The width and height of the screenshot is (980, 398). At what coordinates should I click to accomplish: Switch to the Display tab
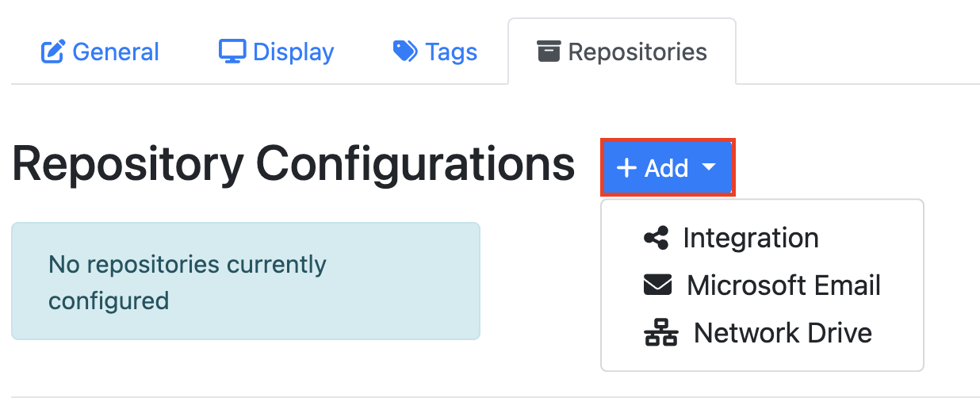(x=293, y=52)
